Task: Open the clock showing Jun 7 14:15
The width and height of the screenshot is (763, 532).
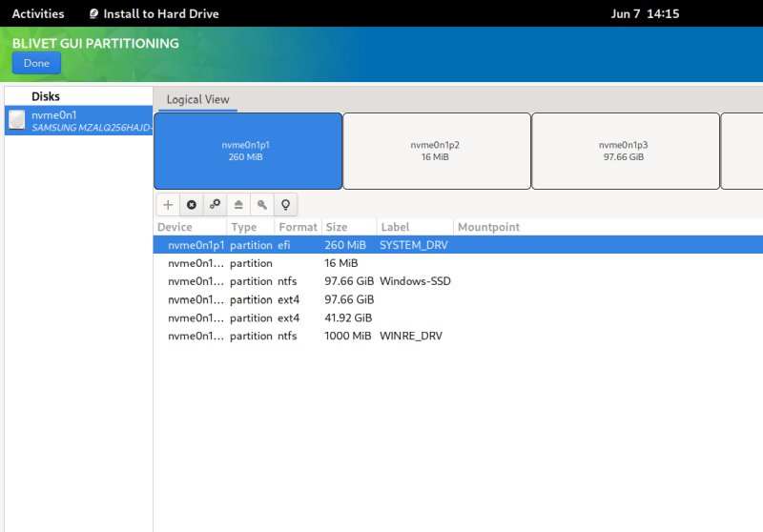Action: click(x=643, y=14)
